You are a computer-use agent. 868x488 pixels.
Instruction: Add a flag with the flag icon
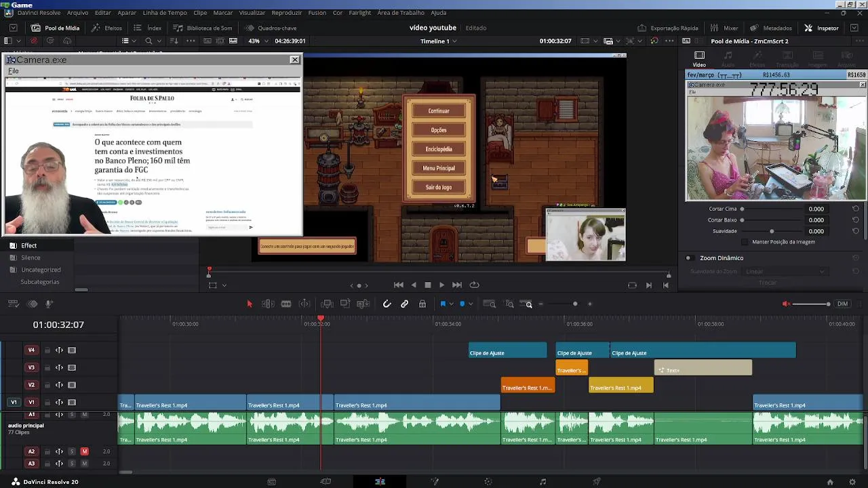click(443, 304)
